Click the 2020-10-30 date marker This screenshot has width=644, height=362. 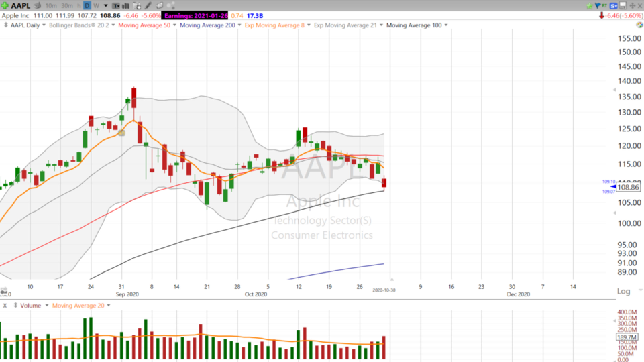pyautogui.click(x=384, y=290)
